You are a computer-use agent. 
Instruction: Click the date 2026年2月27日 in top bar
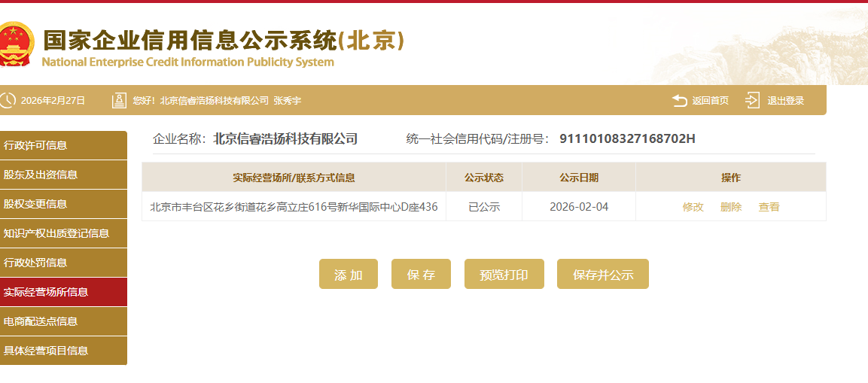tap(53, 101)
